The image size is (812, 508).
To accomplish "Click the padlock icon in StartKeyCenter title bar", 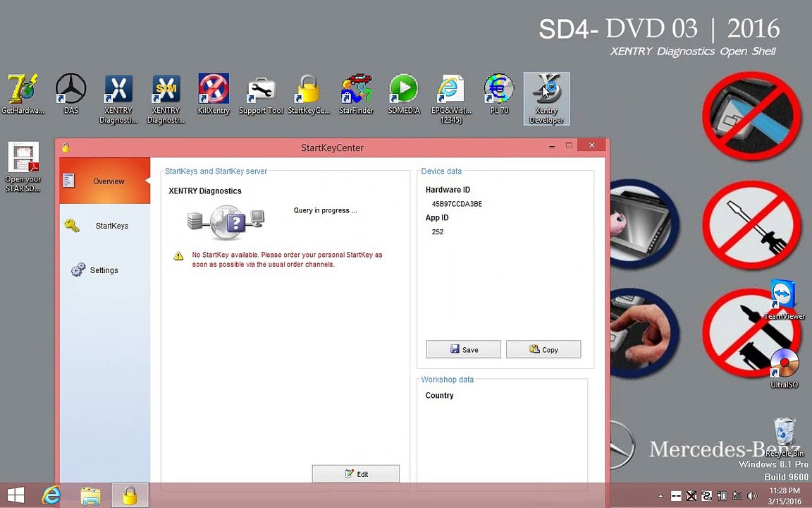I will click(66, 147).
